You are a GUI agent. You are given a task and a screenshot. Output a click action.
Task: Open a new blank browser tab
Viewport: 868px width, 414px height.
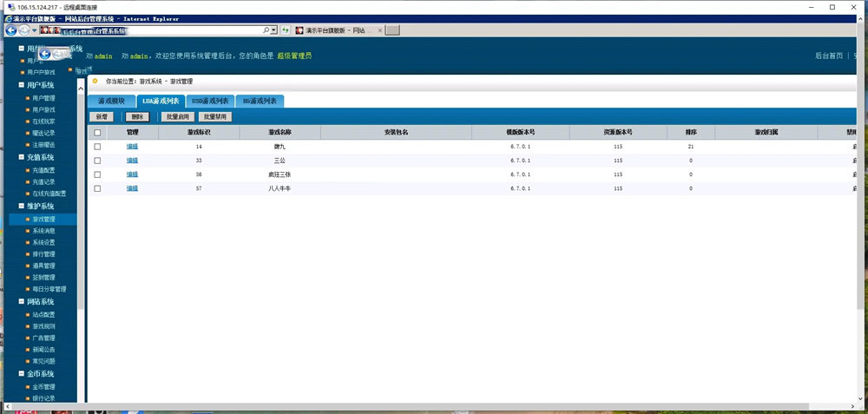[x=392, y=30]
